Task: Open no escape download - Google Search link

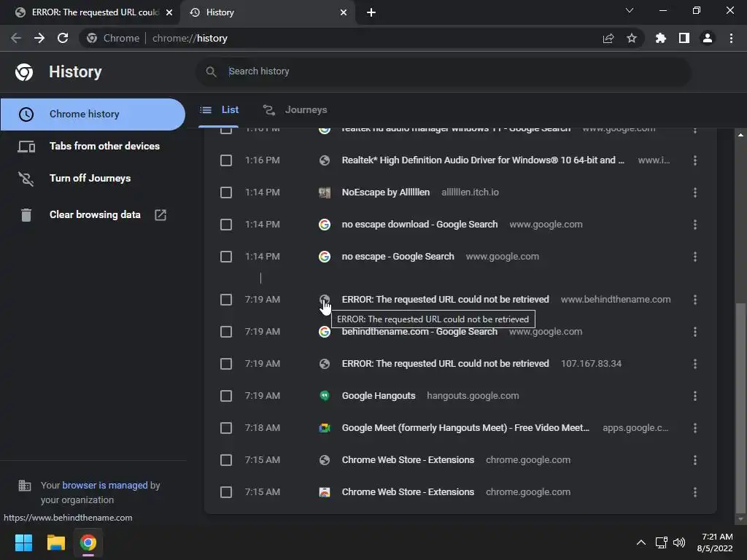Action: (x=419, y=225)
